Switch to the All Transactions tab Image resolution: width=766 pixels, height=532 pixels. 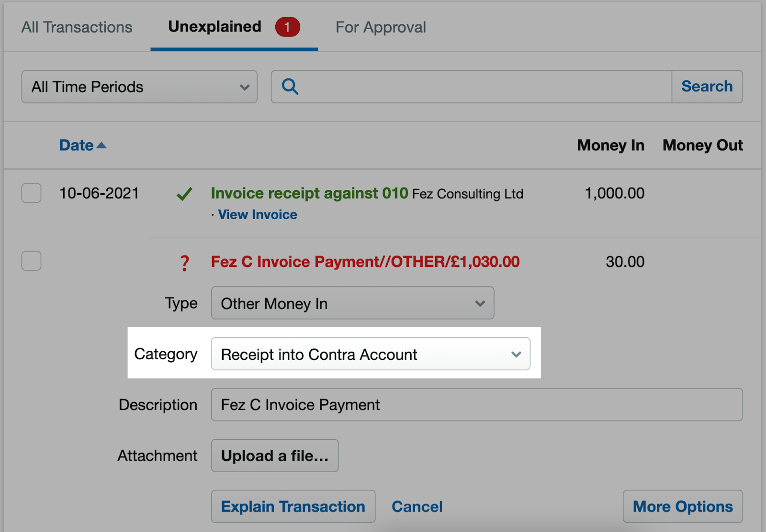(x=77, y=27)
